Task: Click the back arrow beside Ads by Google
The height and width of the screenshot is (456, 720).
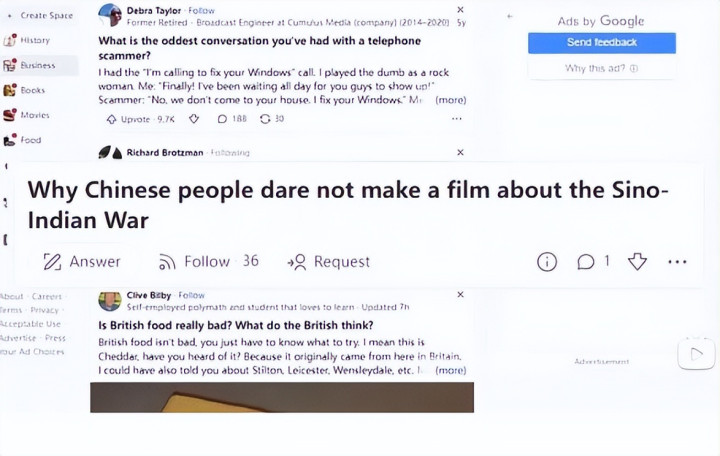Action: point(510,16)
